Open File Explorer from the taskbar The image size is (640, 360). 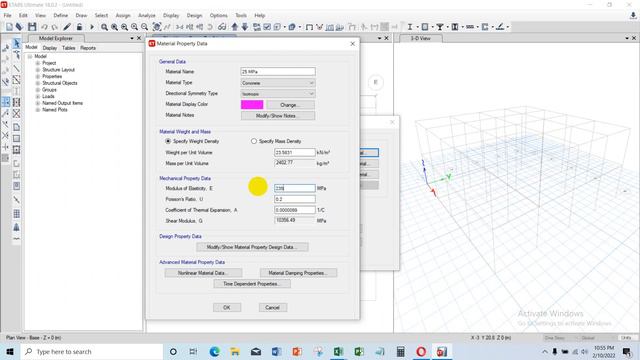(x=235, y=351)
